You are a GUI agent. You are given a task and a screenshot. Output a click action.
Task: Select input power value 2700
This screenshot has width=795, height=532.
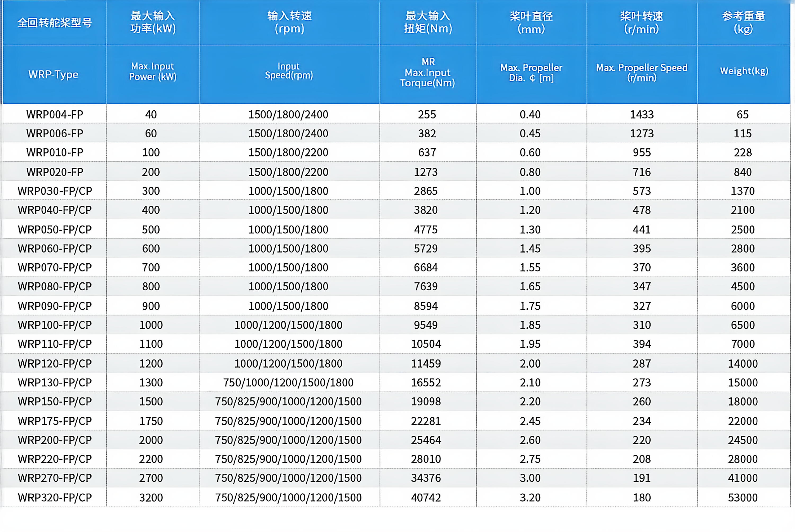151,478
